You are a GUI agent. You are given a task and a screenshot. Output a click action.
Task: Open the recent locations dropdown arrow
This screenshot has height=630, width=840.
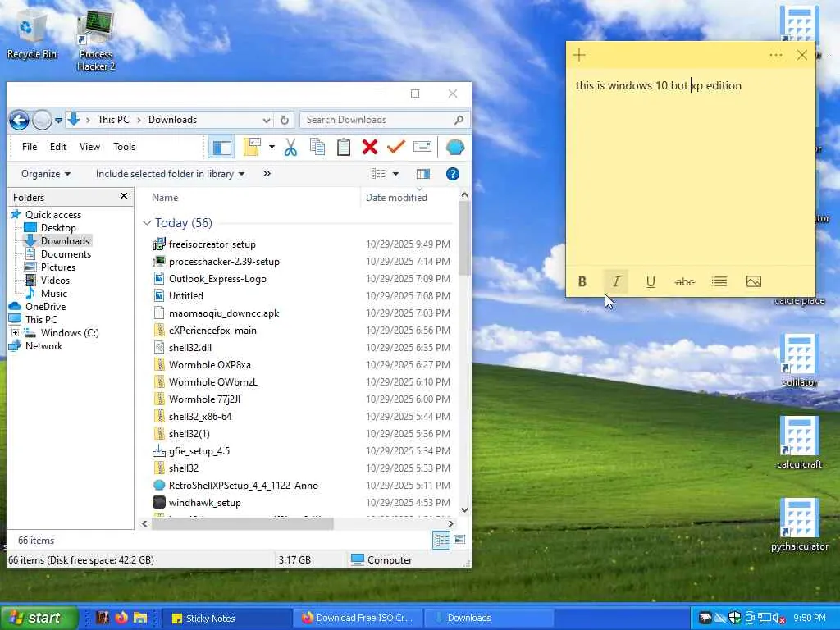pyautogui.click(x=58, y=121)
